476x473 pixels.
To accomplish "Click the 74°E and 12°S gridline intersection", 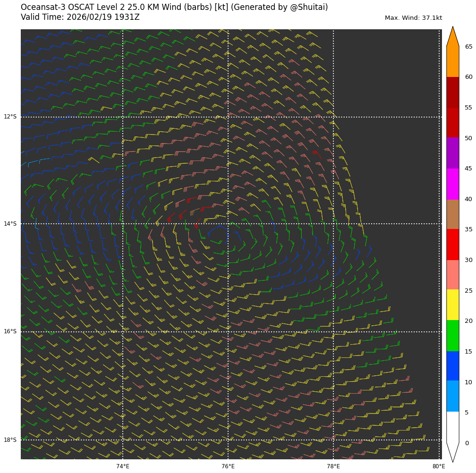I will coord(123,117).
